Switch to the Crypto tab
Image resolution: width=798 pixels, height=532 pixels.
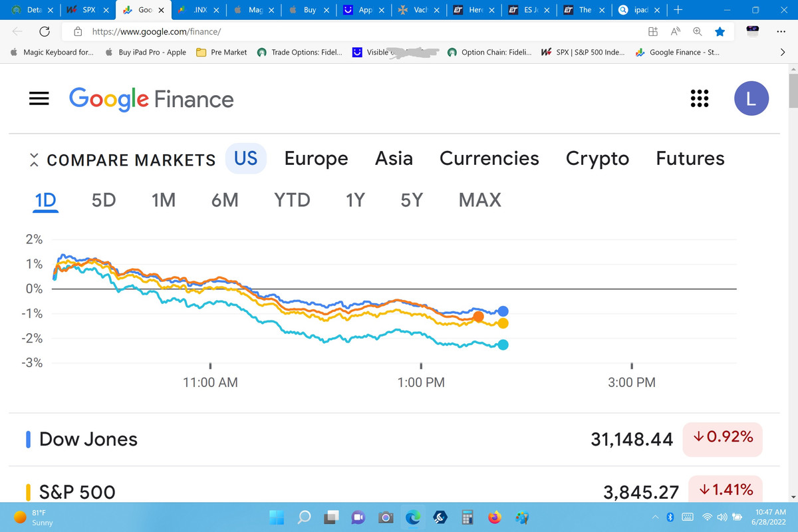coord(597,159)
